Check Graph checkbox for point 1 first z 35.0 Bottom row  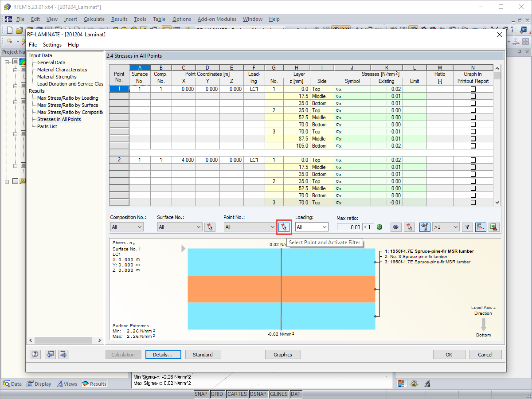pyautogui.click(x=473, y=103)
